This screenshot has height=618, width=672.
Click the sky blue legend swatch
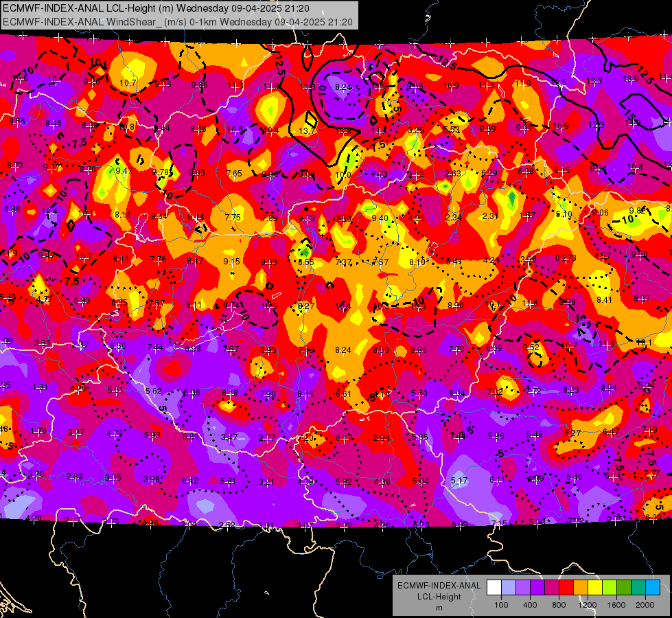653,588
